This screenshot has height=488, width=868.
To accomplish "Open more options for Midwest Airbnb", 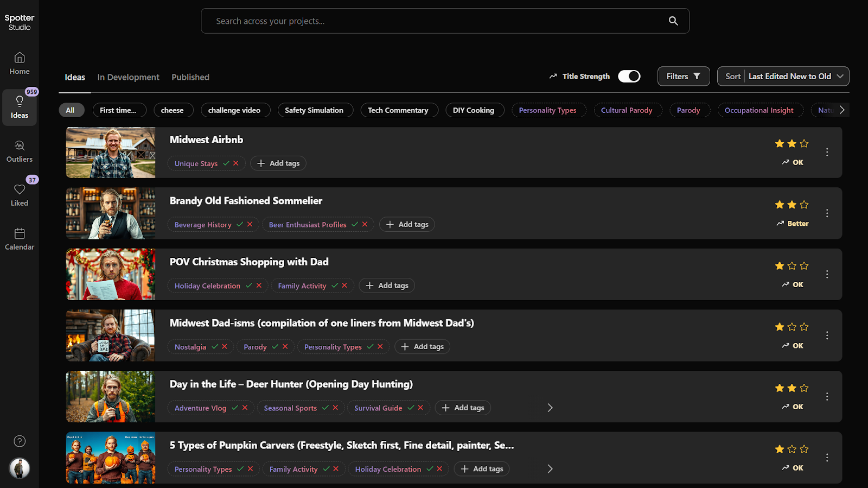I will point(827,153).
